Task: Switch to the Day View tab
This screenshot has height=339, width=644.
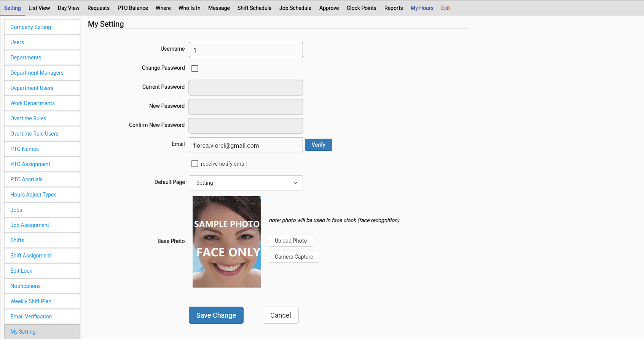Action: (69, 8)
